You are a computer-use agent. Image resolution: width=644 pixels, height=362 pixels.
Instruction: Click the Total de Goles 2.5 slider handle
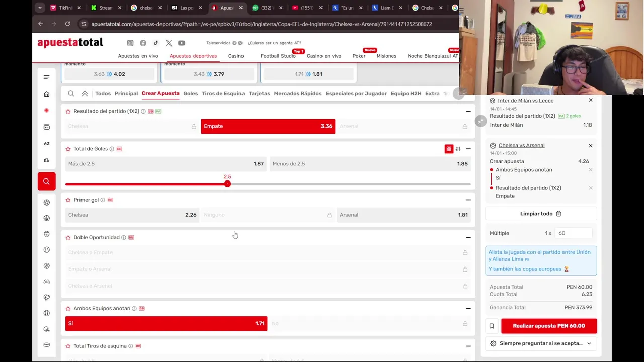227,184
